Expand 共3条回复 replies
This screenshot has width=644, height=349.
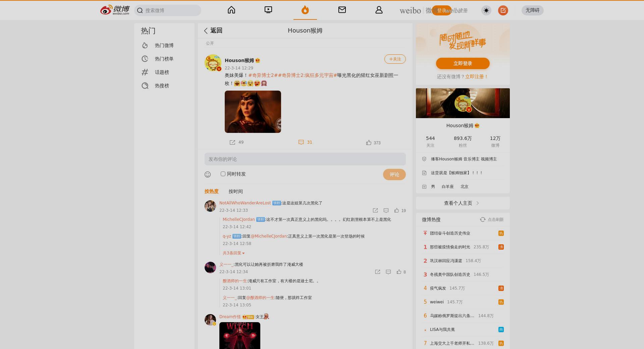[x=233, y=253]
